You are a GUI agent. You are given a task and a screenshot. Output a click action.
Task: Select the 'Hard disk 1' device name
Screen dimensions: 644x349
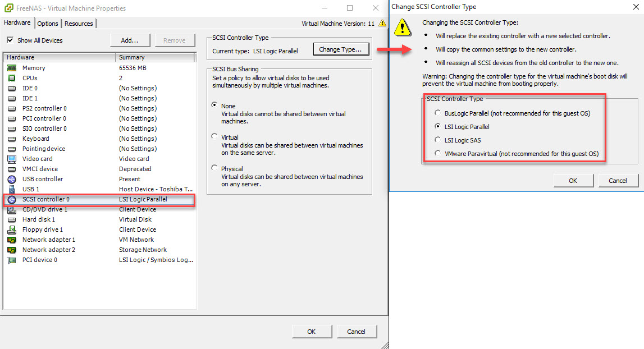tap(39, 219)
